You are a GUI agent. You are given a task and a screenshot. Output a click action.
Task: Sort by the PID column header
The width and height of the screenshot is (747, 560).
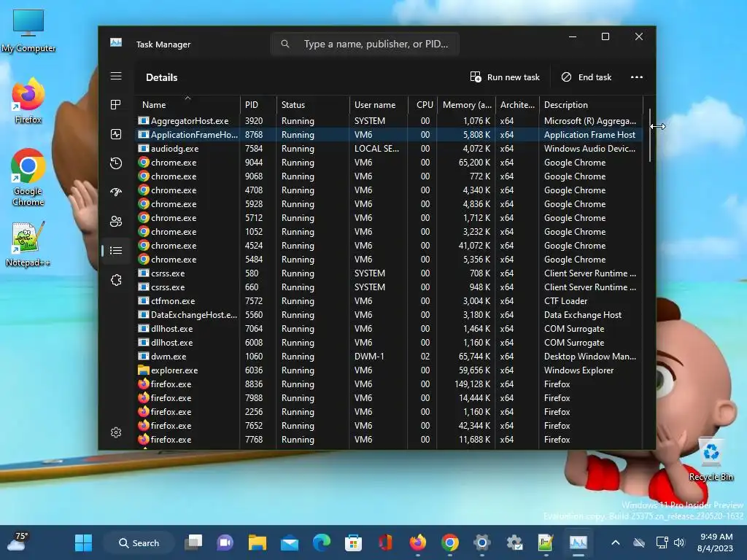pos(258,105)
